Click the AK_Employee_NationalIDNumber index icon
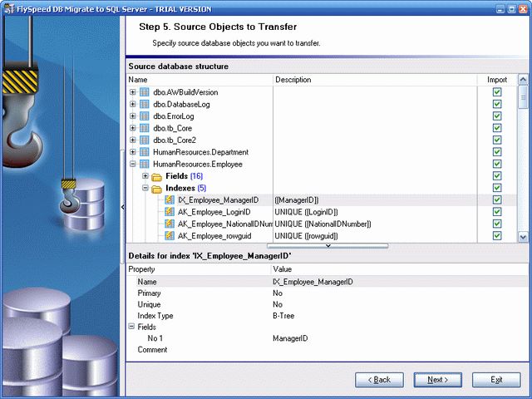The width and height of the screenshot is (532, 399). pyautogui.click(x=170, y=224)
